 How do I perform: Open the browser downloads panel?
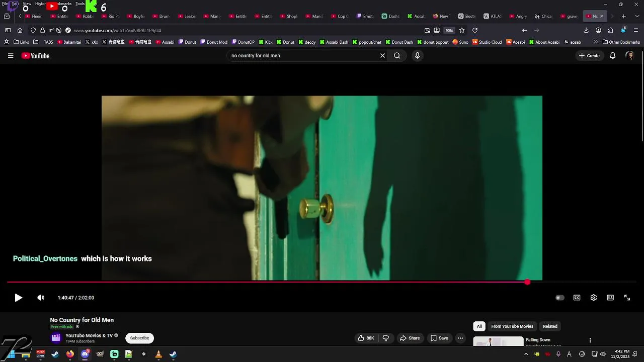586,30
